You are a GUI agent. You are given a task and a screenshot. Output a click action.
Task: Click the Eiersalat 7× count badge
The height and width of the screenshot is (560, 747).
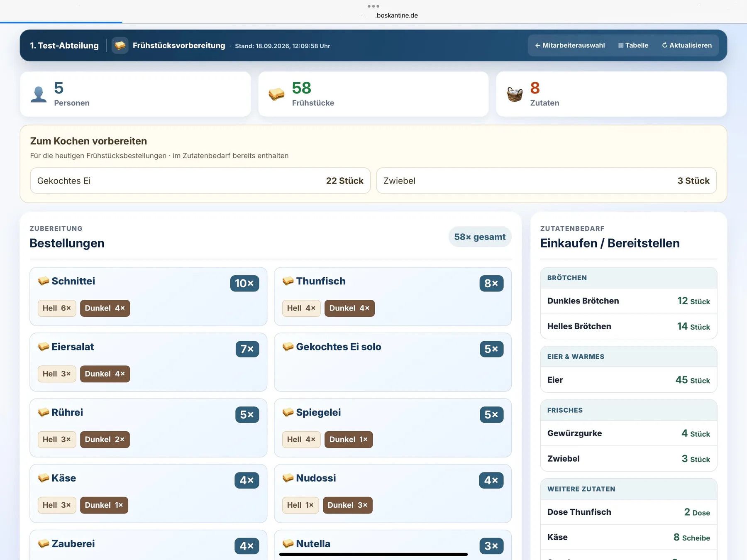tap(247, 349)
